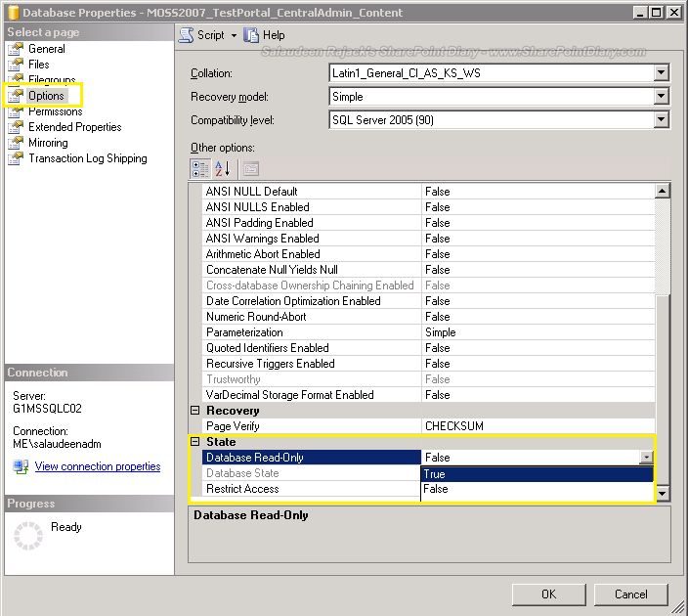
Task: Open the Filegroups page
Action: pyautogui.click(x=52, y=79)
